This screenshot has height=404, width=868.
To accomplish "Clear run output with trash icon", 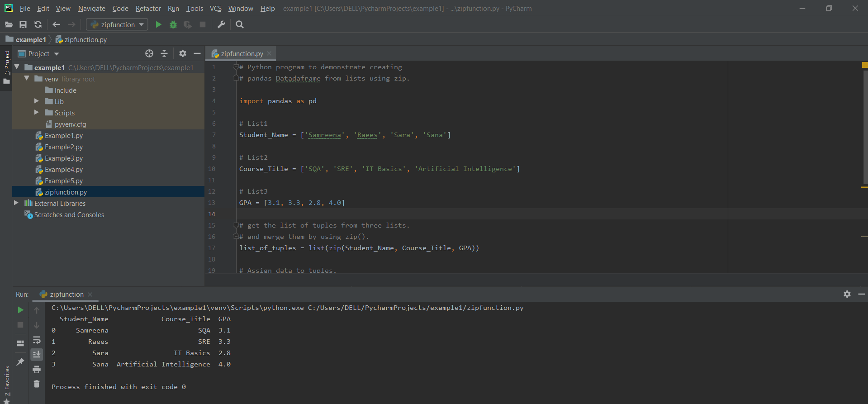I will pyautogui.click(x=37, y=384).
